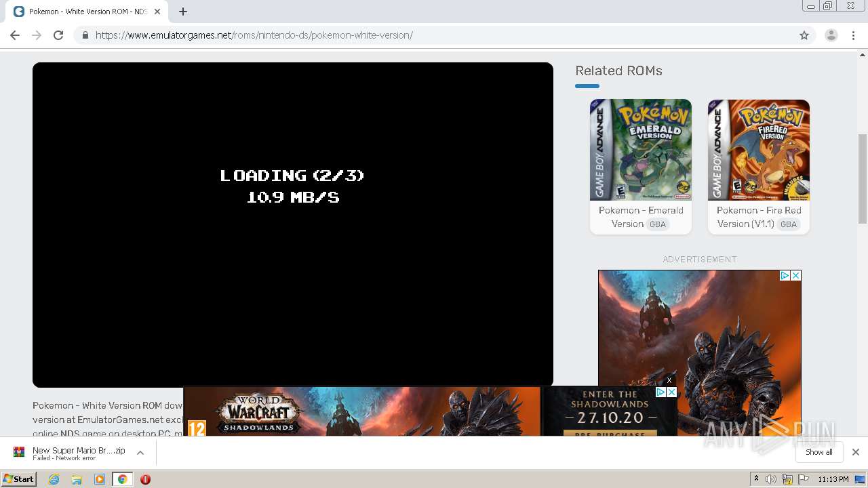Reload the current page

point(58,35)
